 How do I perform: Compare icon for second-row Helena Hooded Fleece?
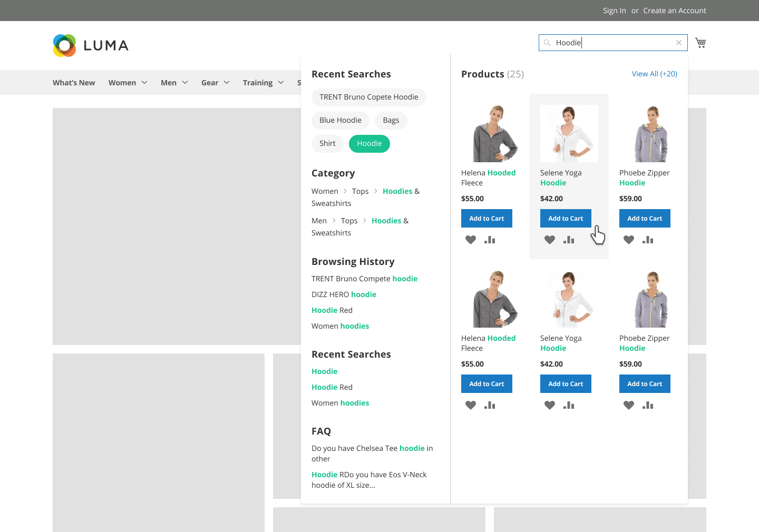click(x=490, y=405)
